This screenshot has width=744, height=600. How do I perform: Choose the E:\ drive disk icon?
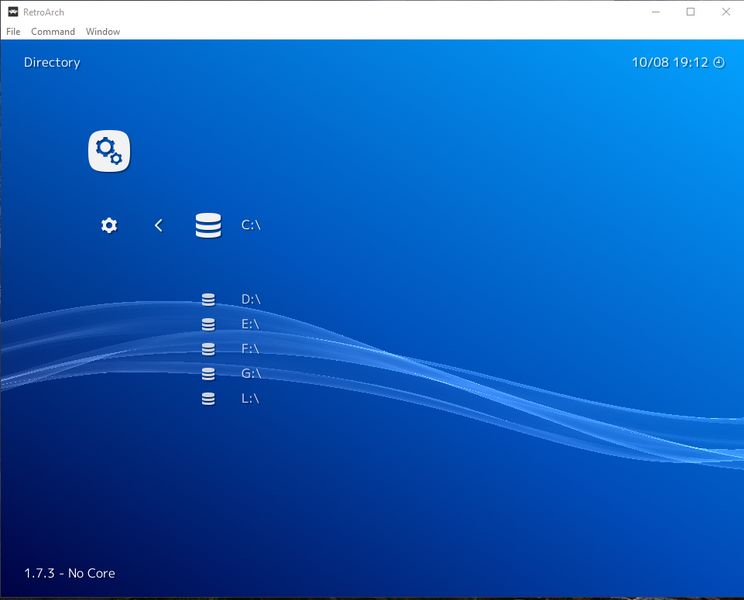pos(208,324)
